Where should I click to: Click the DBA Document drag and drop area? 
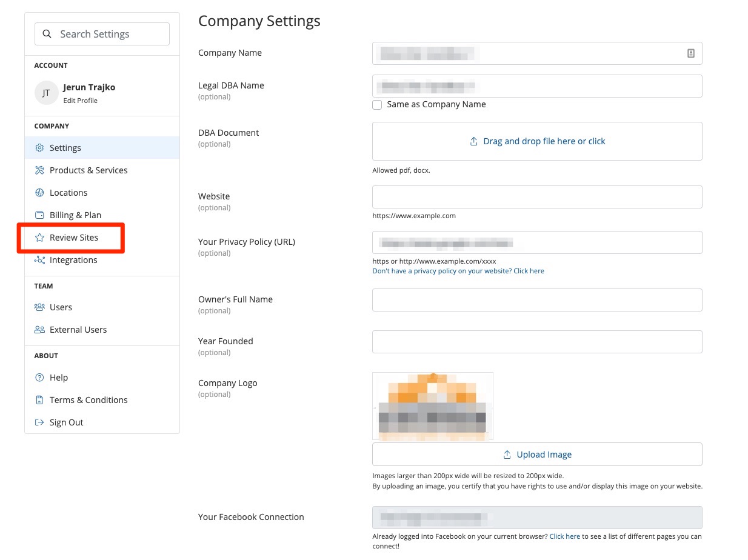(537, 141)
